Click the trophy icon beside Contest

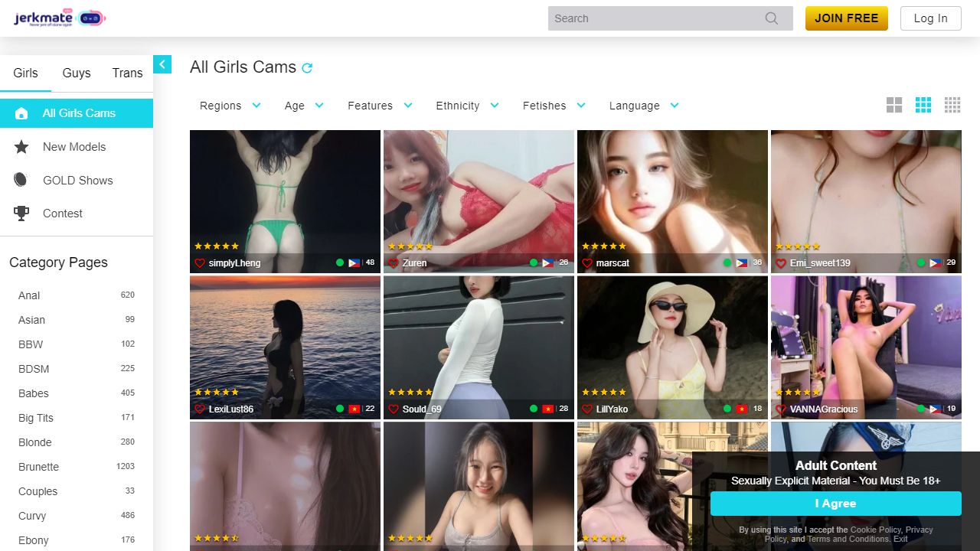pos(21,214)
